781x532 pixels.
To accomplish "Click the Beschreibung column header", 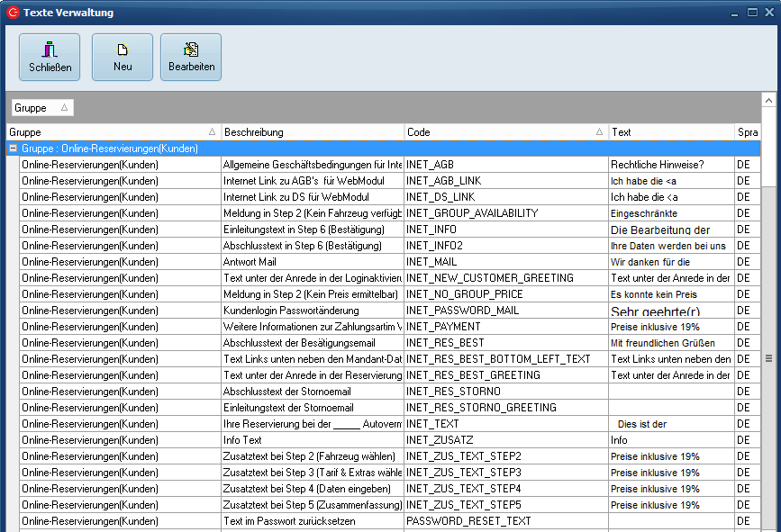I will [x=312, y=132].
